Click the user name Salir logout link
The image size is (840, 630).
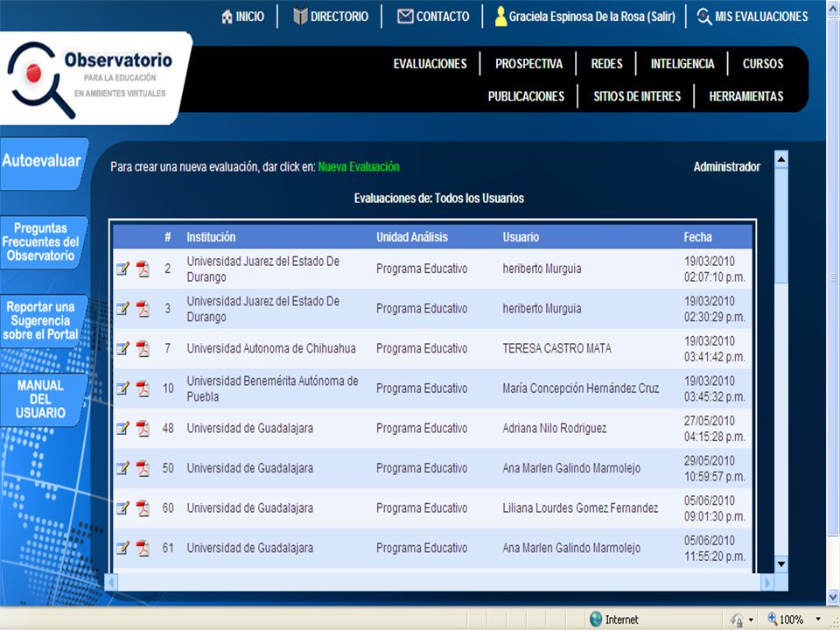click(592, 17)
